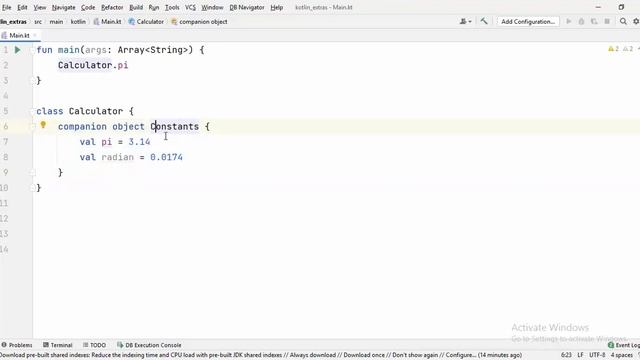Viewport: 640px width, 360px height.
Task: Click the Debug toolbar icon
Action: (581, 21)
